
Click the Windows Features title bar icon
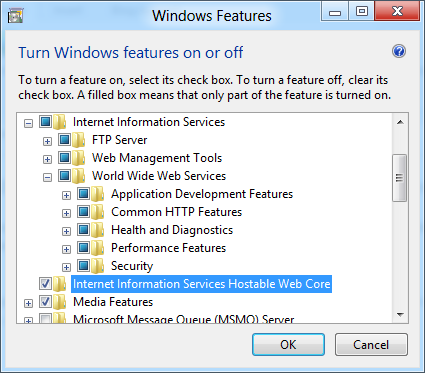(x=15, y=16)
